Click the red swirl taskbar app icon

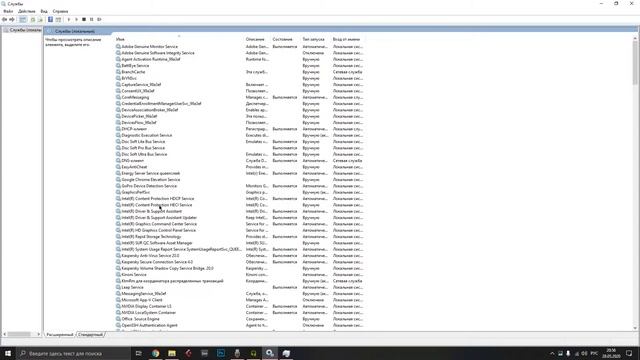188,353
